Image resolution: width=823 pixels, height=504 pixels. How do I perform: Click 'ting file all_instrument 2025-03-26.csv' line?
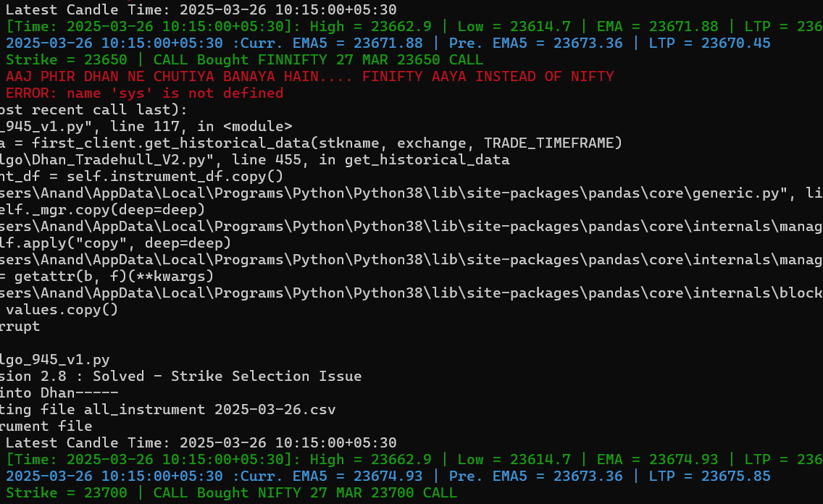click(x=167, y=410)
